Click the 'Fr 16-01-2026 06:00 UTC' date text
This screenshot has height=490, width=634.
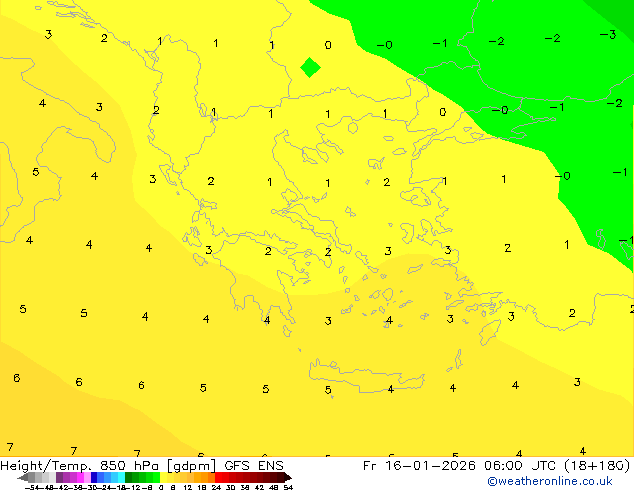click(458, 466)
